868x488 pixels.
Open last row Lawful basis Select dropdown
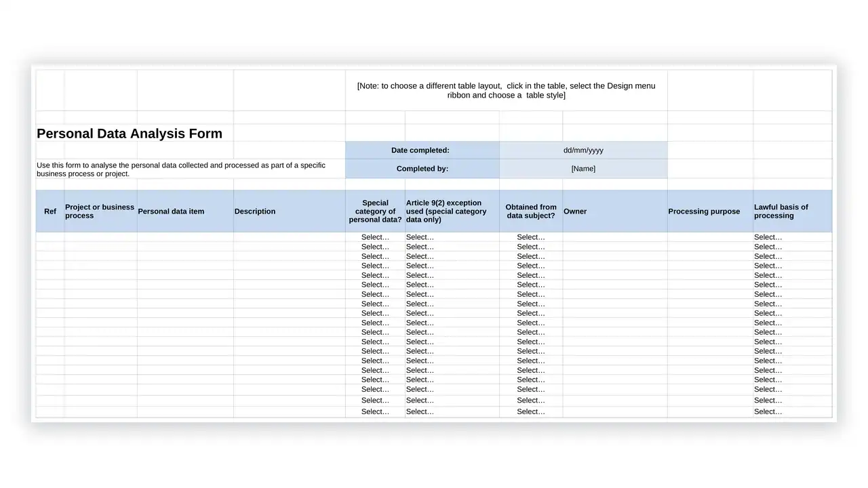(792, 411)
